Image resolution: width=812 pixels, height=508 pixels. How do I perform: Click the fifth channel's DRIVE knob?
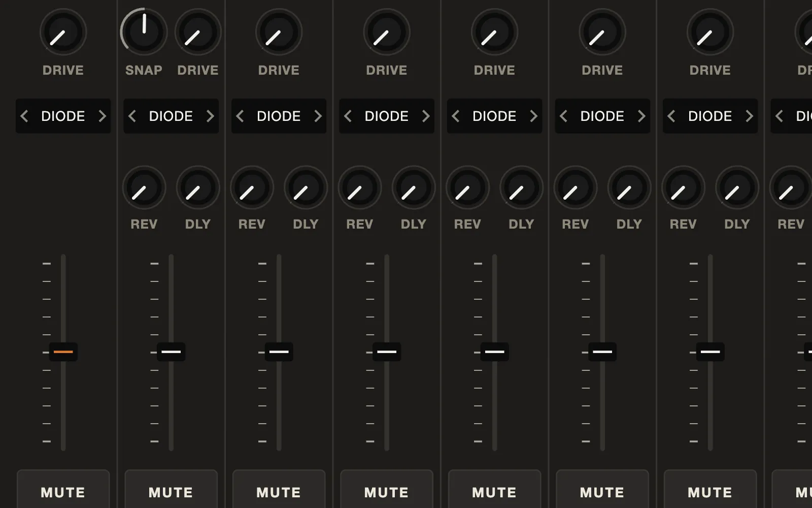pyautogui.click(x=495, y=32)
